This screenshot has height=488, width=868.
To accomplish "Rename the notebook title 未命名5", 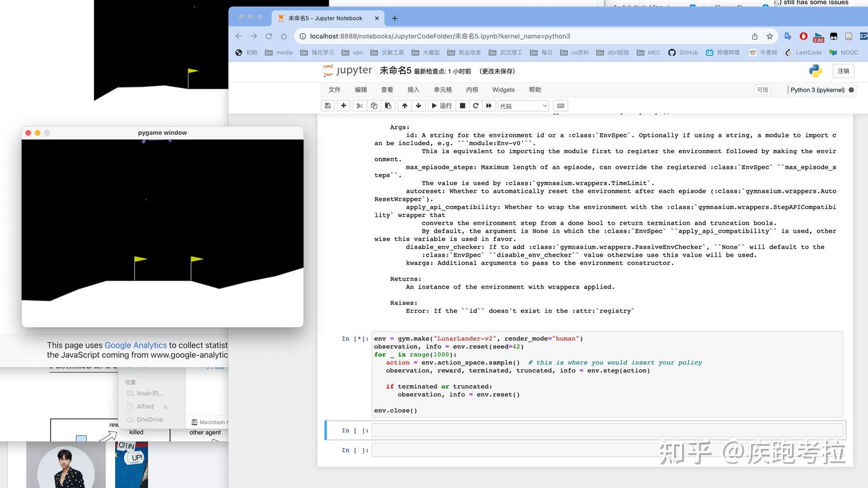I will [x=395, y=70].
